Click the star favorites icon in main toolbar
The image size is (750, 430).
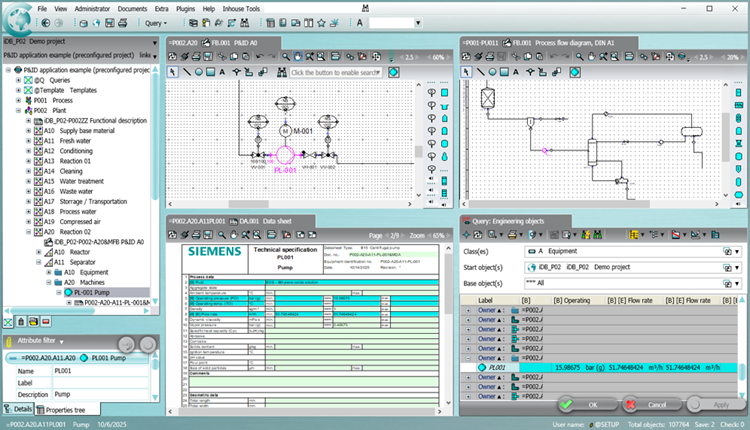(x=321, y=23)
